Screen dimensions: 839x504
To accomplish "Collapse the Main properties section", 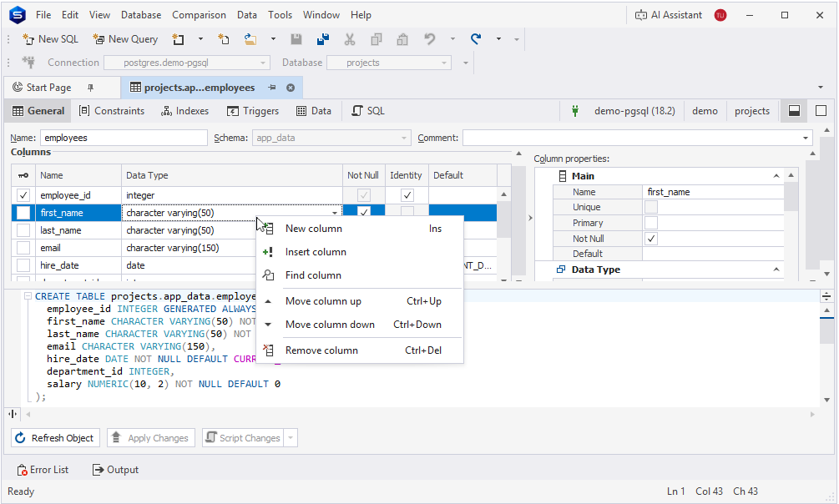I will 776,176.
